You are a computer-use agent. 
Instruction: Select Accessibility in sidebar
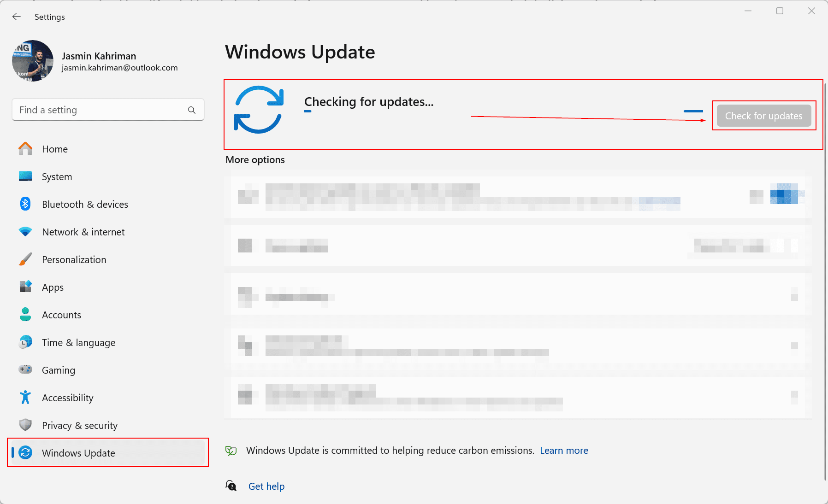point(108,398)
